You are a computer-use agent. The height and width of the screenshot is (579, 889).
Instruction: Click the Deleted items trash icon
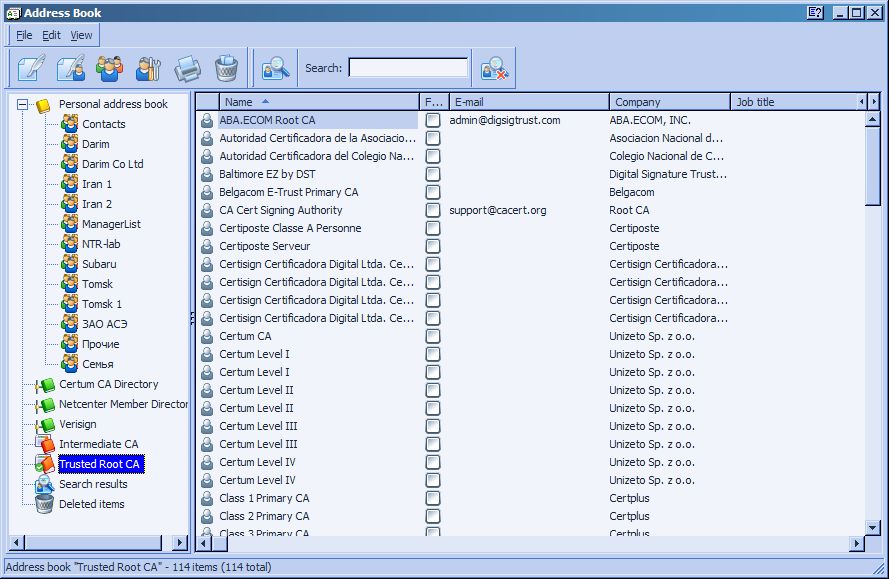45,504
